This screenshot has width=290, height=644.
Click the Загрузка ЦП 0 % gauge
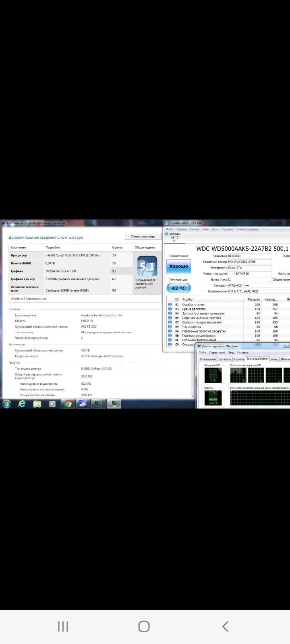pyautogui.click(x=213, y=375)
